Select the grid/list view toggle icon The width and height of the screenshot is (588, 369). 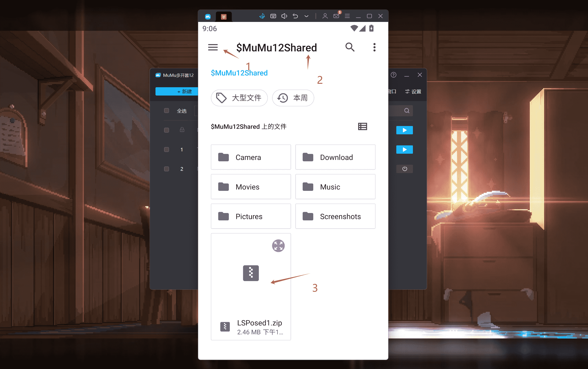tap(363, 126)
